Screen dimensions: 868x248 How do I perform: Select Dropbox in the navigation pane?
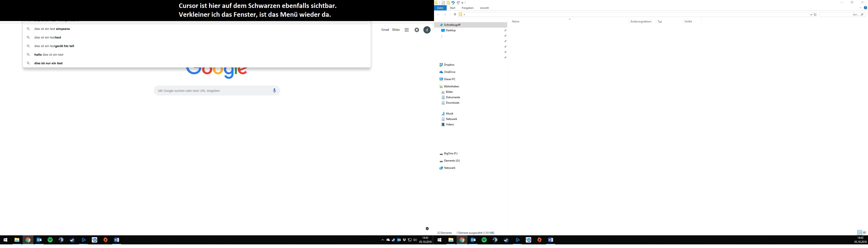click(449, 65)
